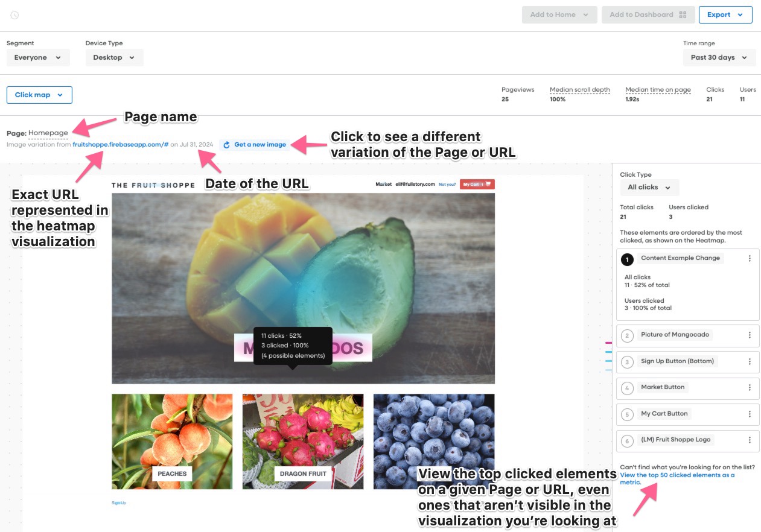Open the three-dot menu for Market Button
Screen dimensions: 761x532
coord(750,388)
